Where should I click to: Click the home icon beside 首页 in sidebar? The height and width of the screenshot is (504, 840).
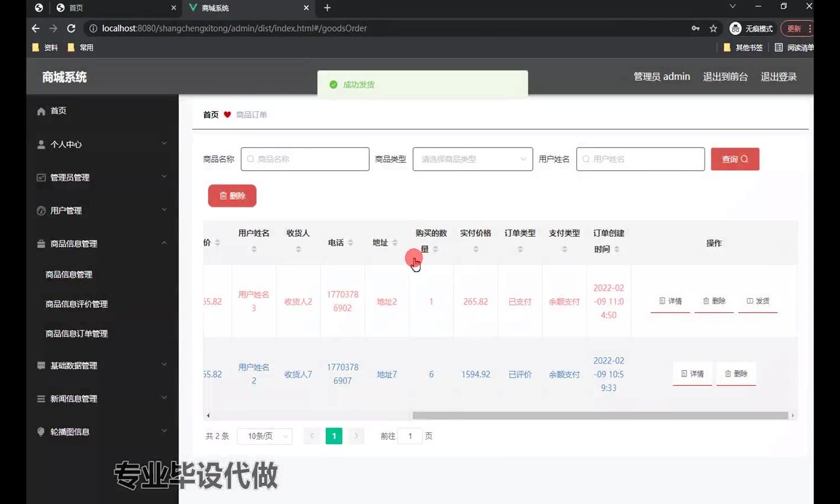click(x=41, y=111)
